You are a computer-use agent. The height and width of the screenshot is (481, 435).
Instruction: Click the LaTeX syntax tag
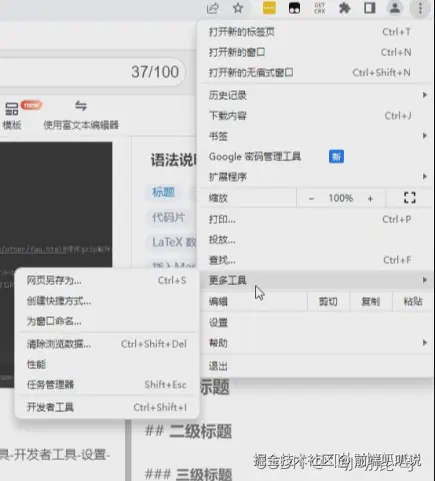tap(171, 242)
